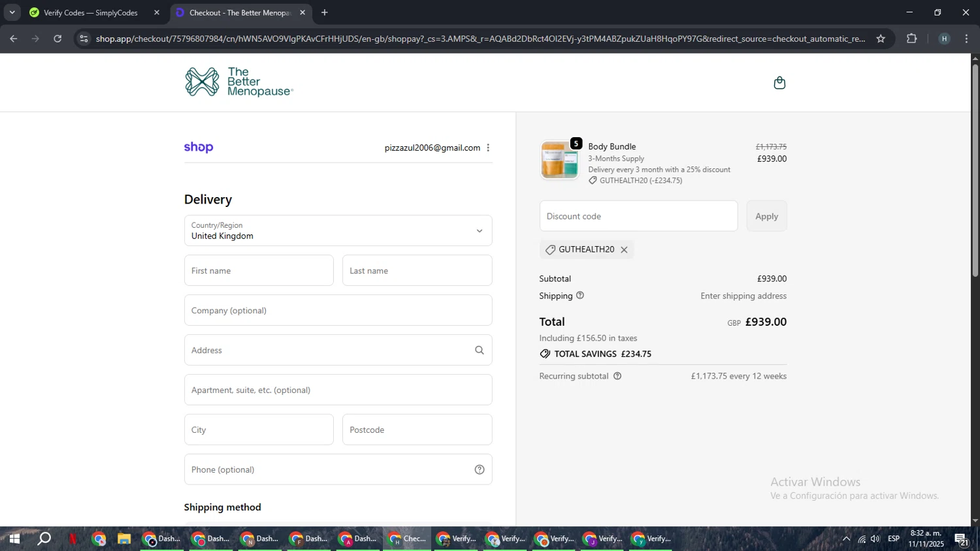Click the URL address bar
Viewport: 980px width, 551px height.
(480, 39)
